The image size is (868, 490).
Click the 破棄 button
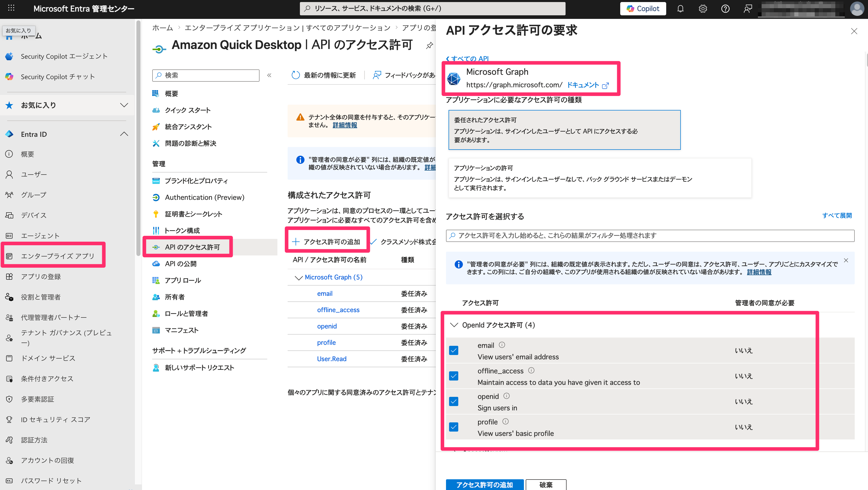click(x=546, y=485)
